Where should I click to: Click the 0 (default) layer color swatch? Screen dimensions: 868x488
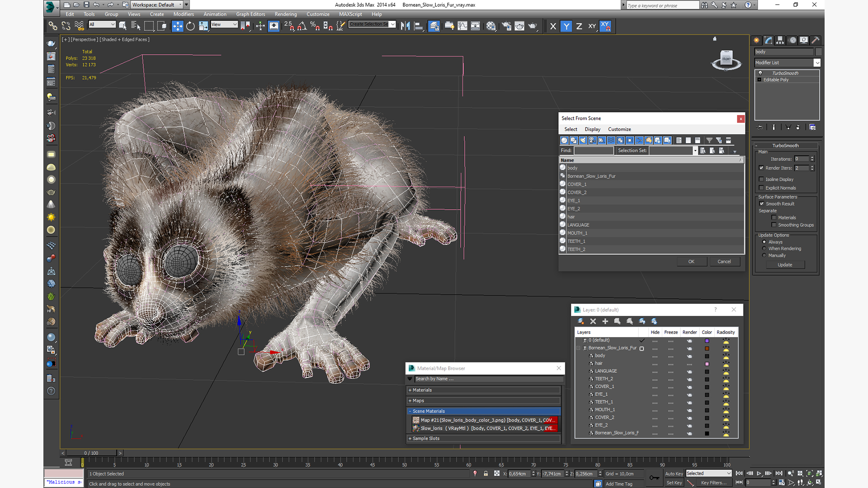click(x=707, y=341)
